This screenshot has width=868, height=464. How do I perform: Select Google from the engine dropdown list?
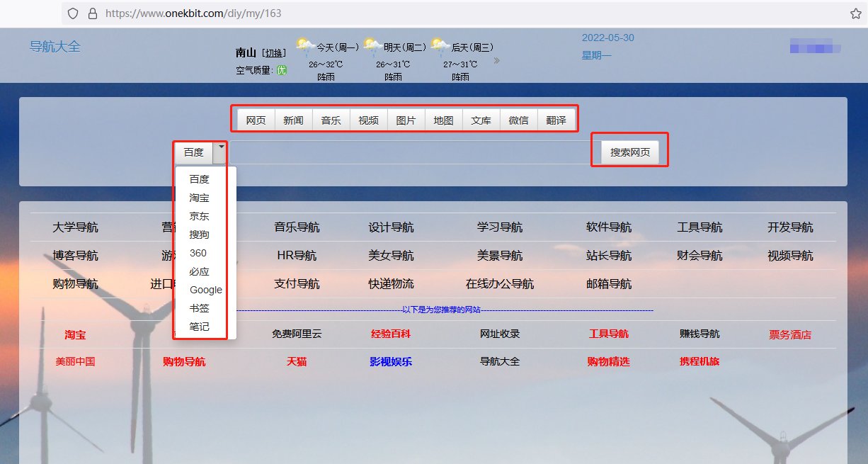(x=205, y=290)
